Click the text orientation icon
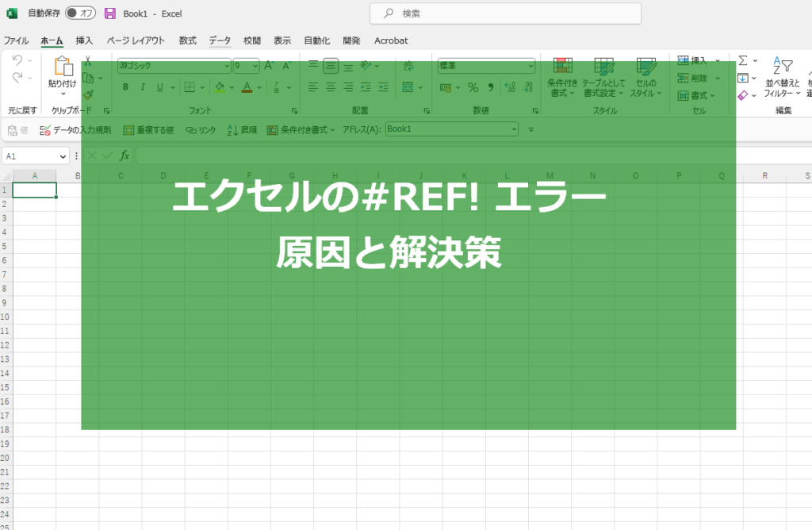Image resolution: width=812 pixels, height=530 pixels. (366, 65)
